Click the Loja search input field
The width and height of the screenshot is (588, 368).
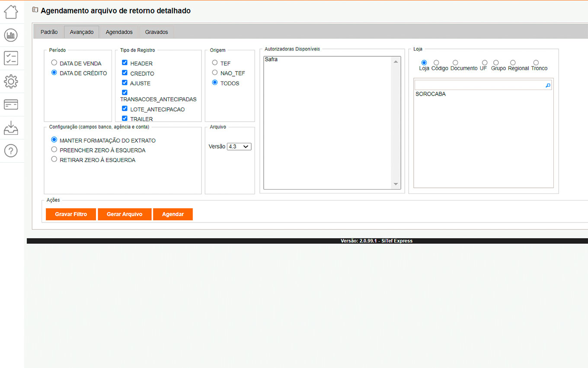tap(479, 86)
